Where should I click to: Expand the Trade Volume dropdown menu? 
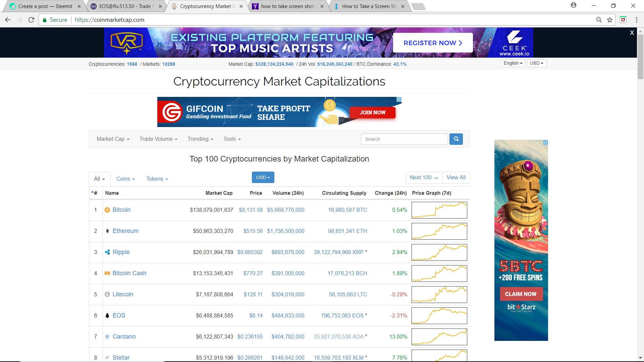point(158,139)
